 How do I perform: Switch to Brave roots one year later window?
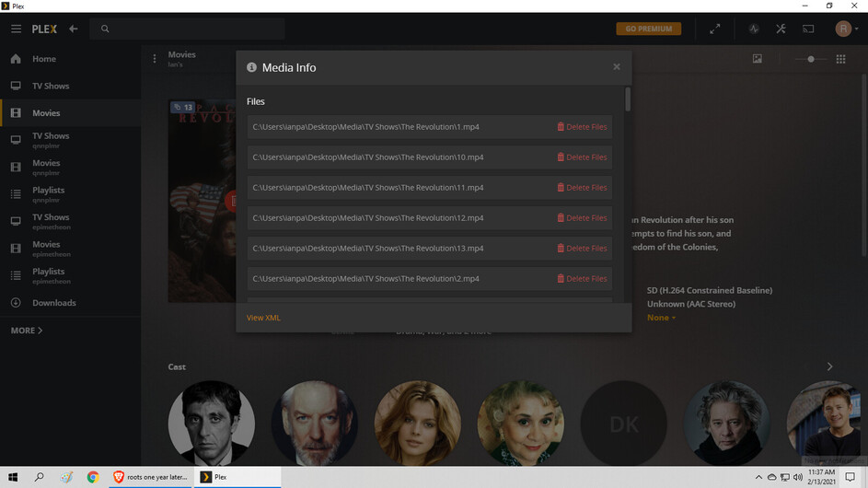pos(151,477)
